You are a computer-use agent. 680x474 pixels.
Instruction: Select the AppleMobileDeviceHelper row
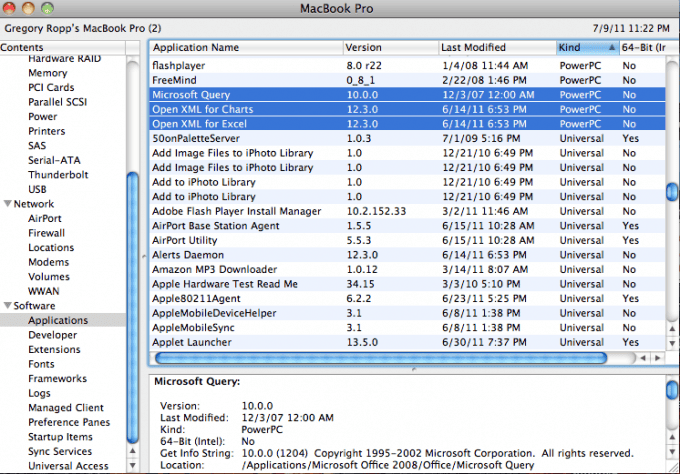point(407,313)
